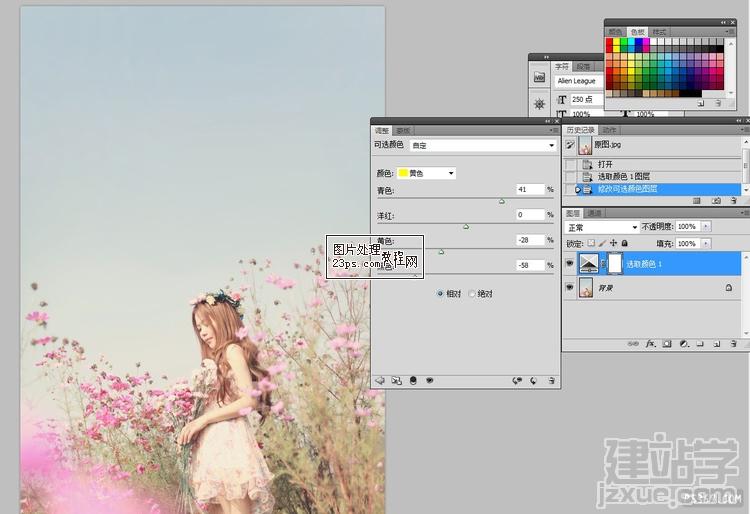750x514 pixels.
Task: Create new snapshot camera icon
Action: click(716, 201)
